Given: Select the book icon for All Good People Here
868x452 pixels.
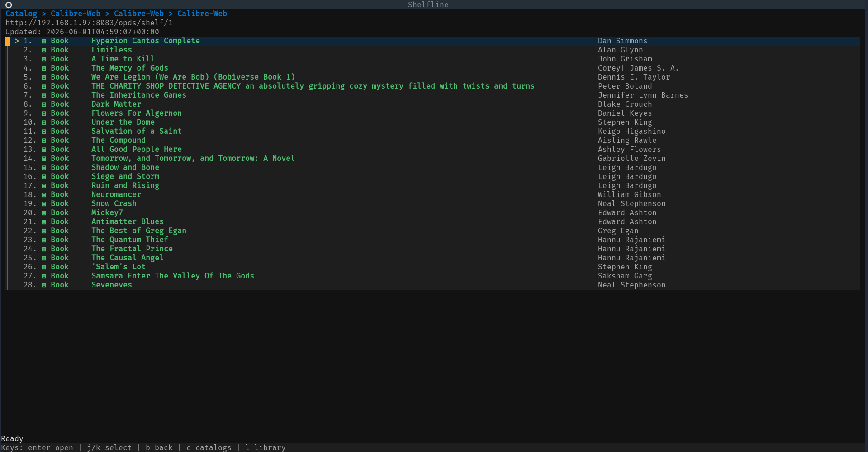Looking at the screenshot, I should pyautogui.click(x=44, y=150).
